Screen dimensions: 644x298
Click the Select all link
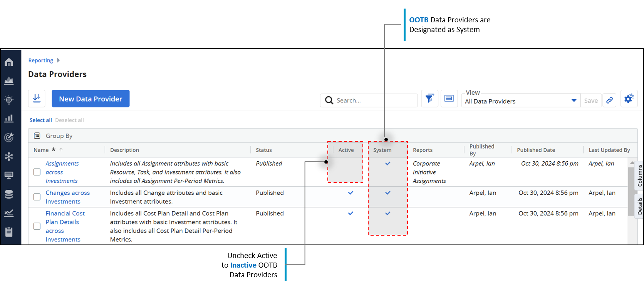click(40, 120)
